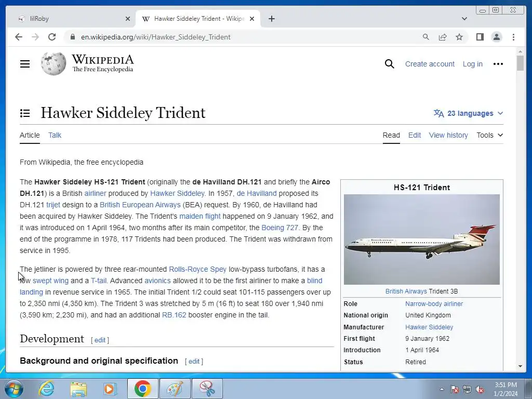Click the muted volume tray icon
This screenshot has height=399, width=532.
(480, 389)
